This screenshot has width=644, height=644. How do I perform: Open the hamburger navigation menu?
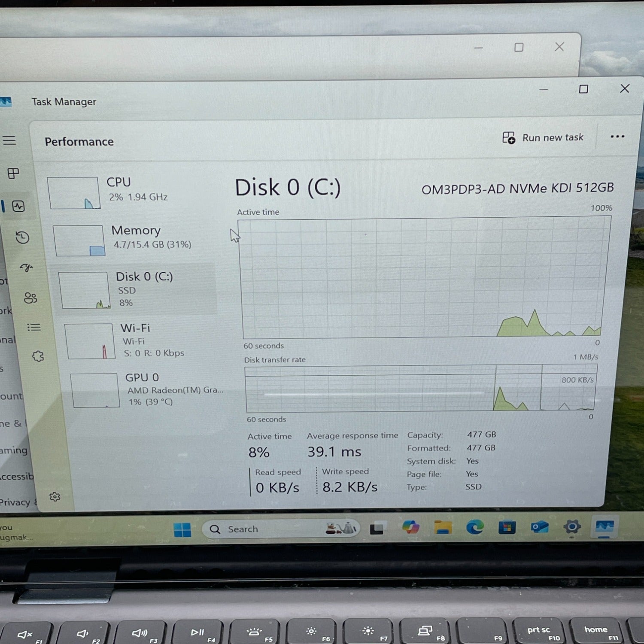pos(9,140)
